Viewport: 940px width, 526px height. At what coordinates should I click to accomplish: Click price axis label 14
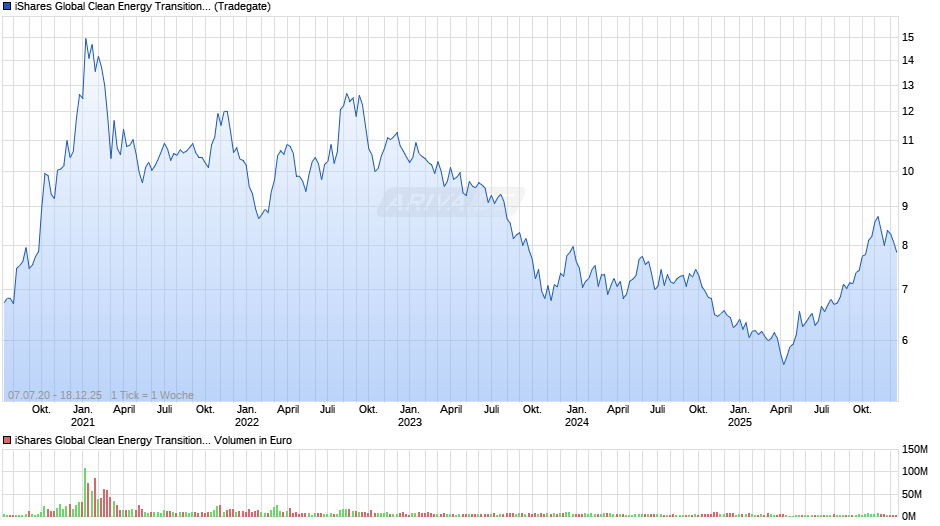[x=908, y=60]
